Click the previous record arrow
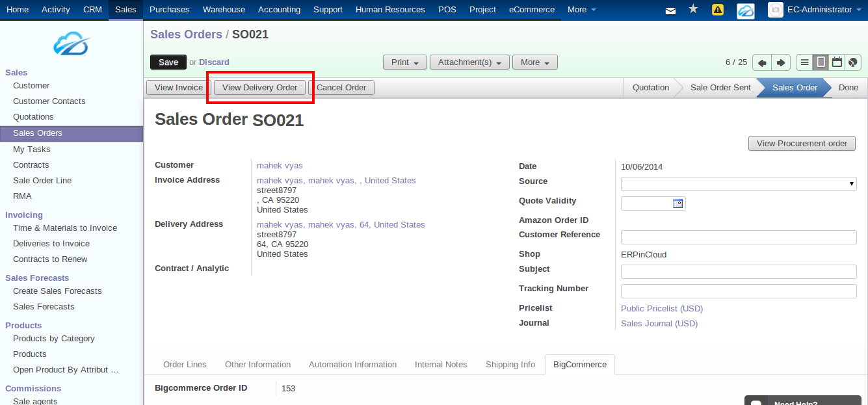The image size is (868, 405). click(x=761, y=62)
